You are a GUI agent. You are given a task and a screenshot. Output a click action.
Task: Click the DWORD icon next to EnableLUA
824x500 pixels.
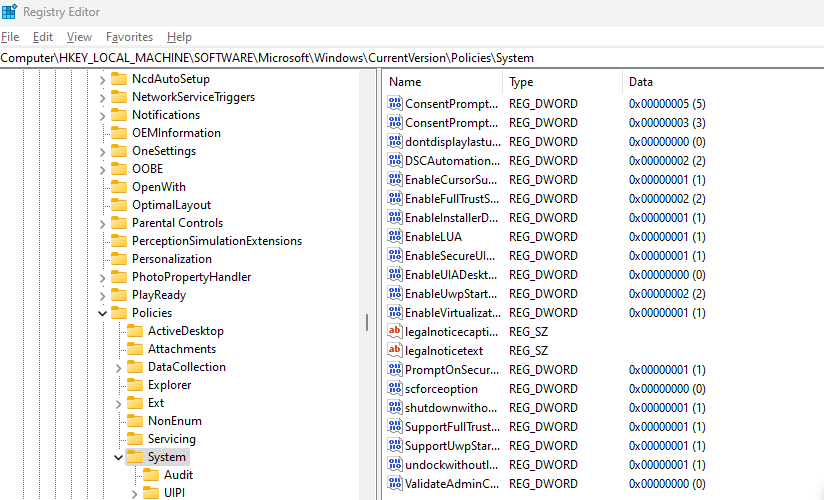tap(394, 237)
